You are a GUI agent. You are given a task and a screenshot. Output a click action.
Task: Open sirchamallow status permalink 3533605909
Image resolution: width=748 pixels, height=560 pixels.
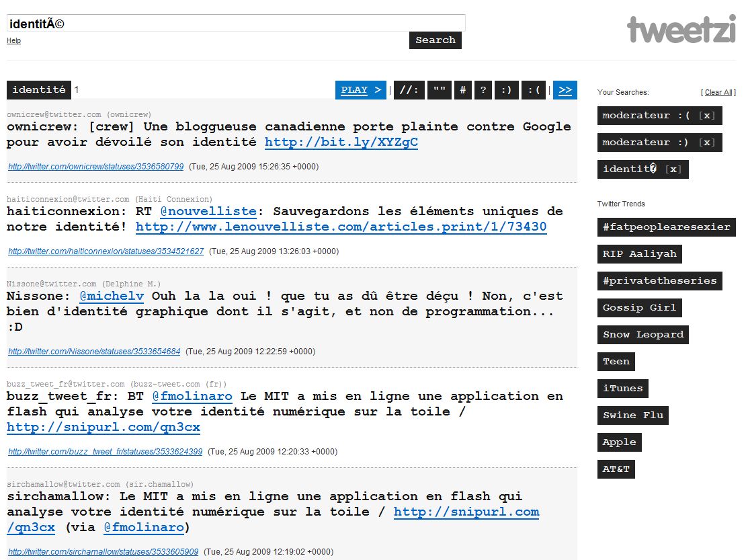click(x=103, y=552)
